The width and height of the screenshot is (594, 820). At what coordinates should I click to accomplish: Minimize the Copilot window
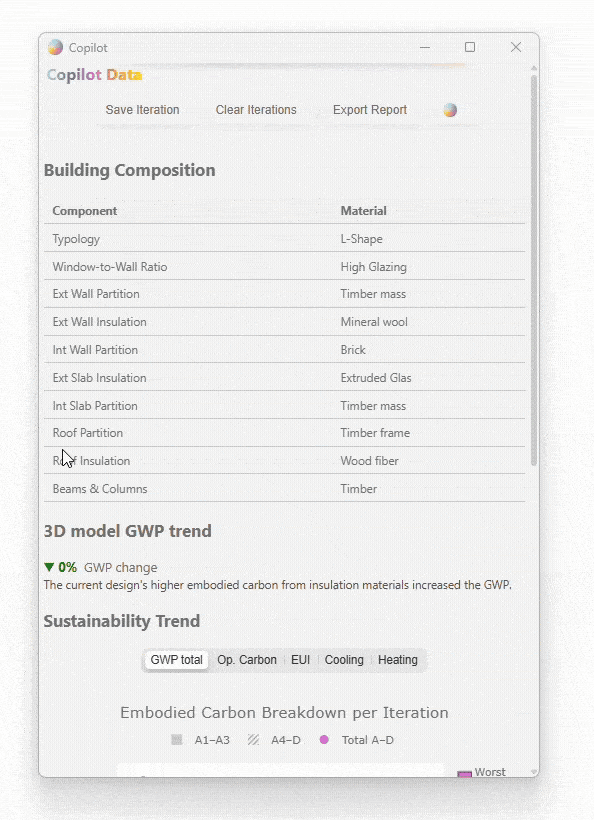point(425,47)
